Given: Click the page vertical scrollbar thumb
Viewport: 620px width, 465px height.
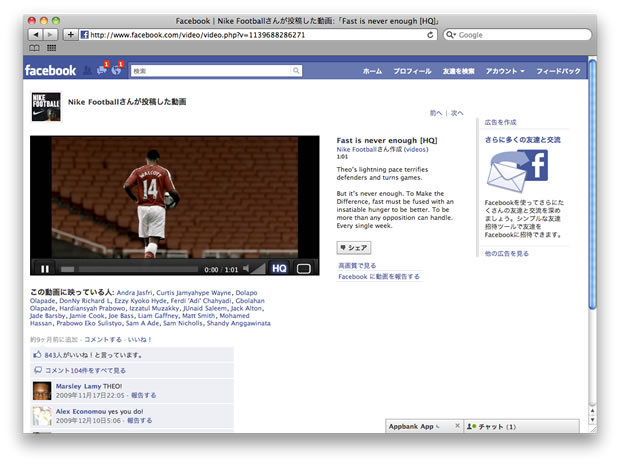Looking at the screenshot, I should point(592,184).
